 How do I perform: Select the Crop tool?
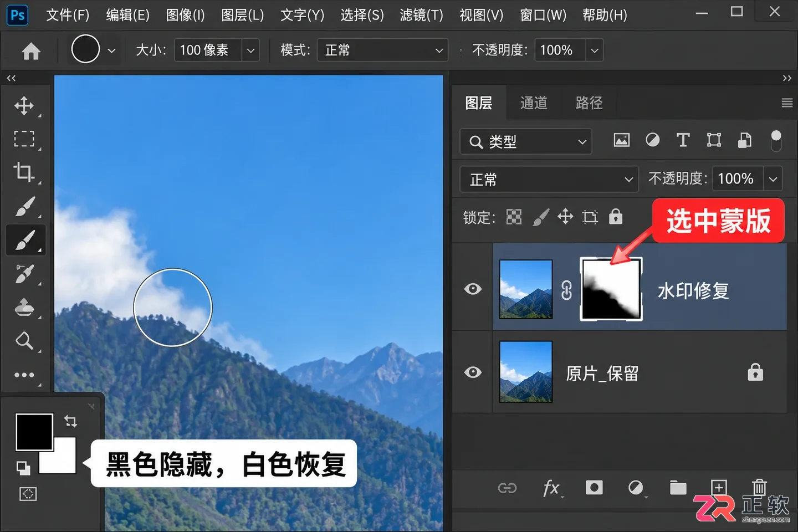[24, 172]
